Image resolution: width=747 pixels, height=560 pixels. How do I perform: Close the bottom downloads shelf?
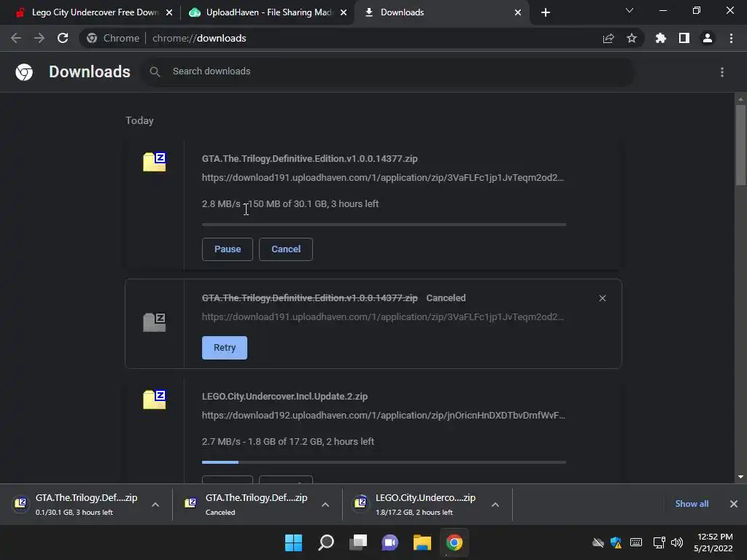(x=734, y=504)
